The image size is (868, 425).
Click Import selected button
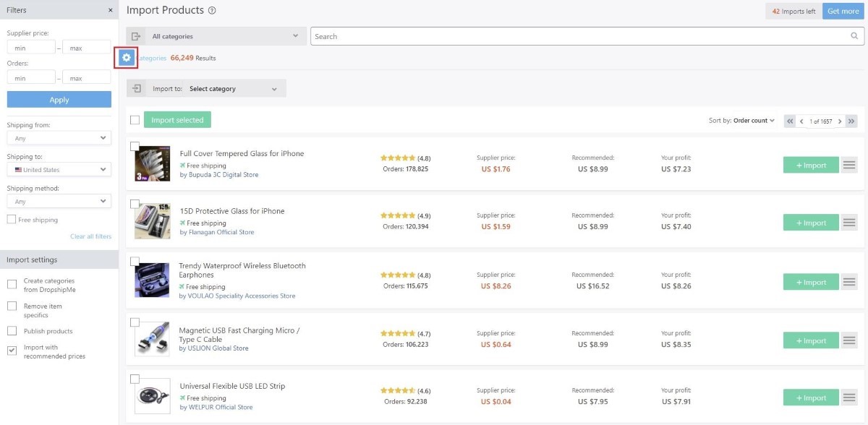tap(177, 120)
